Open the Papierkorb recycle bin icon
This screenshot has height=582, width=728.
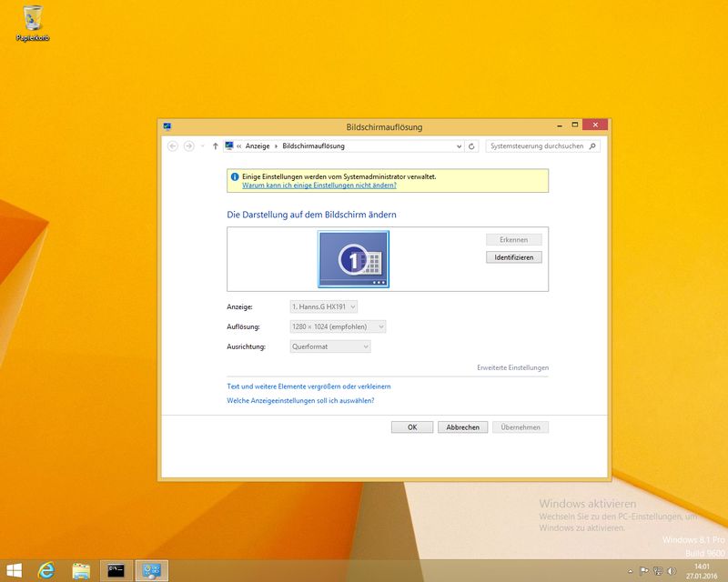point(33,20)
